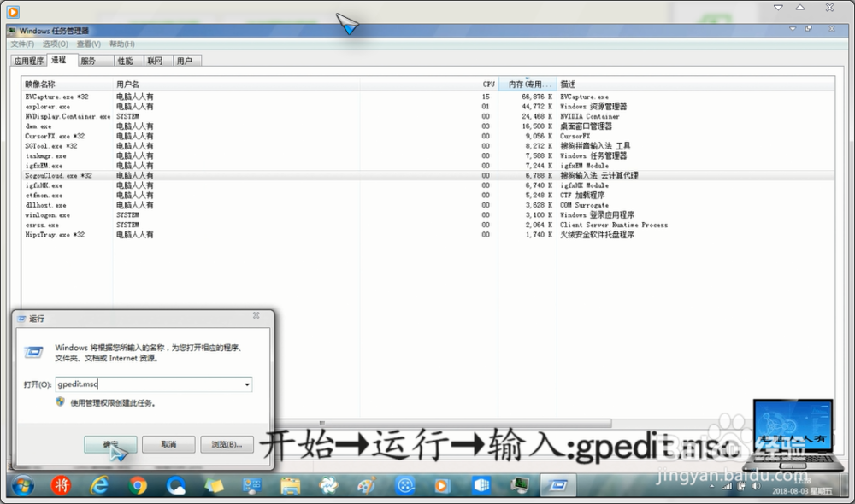Select the NVDisplay.Container.exe process
Viewport: 855px width, 504px height.
pos(427,116)
